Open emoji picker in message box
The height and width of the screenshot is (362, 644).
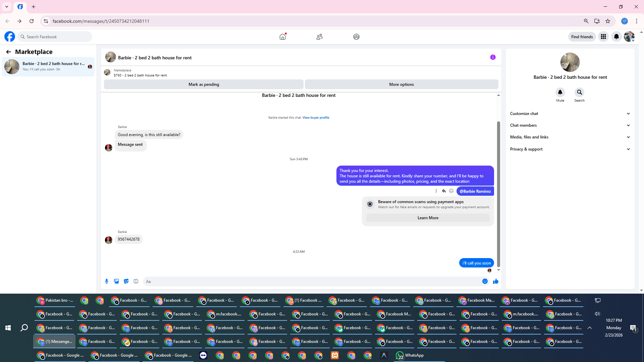pyautogui.click(x=485, y=282)
